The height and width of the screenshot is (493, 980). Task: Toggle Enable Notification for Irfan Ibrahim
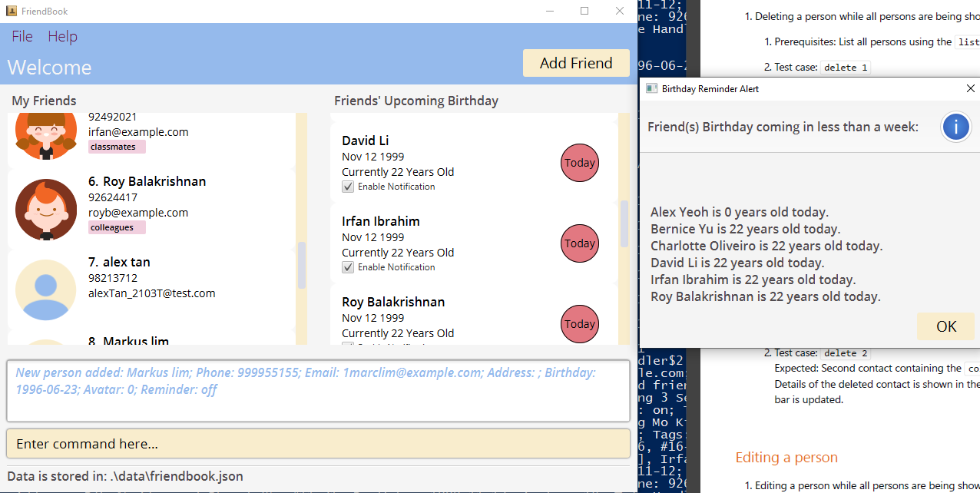tap(348, 267)
